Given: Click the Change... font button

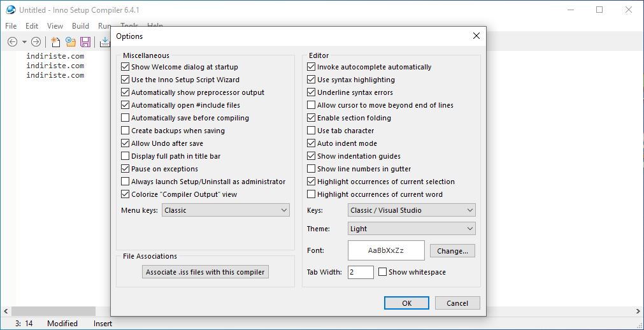Looking at the screenshot, I should pyautogui.click(x=452, y=250).
